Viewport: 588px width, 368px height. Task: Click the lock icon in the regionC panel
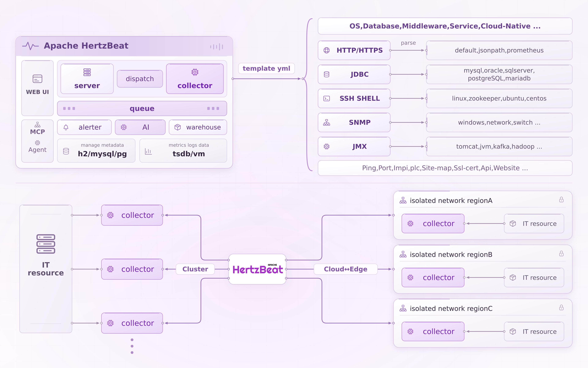click(x=561, y=308)
